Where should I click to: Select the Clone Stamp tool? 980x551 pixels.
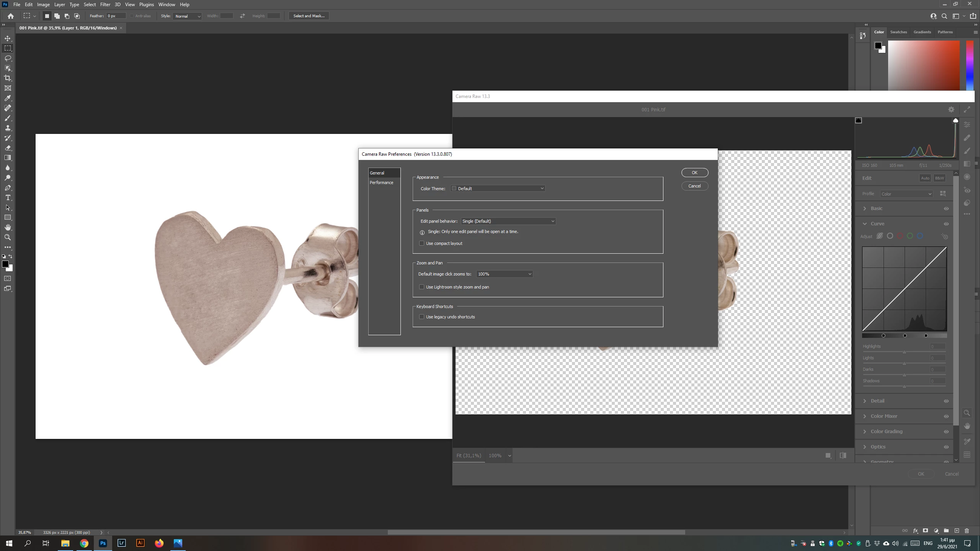pos(8,128)
